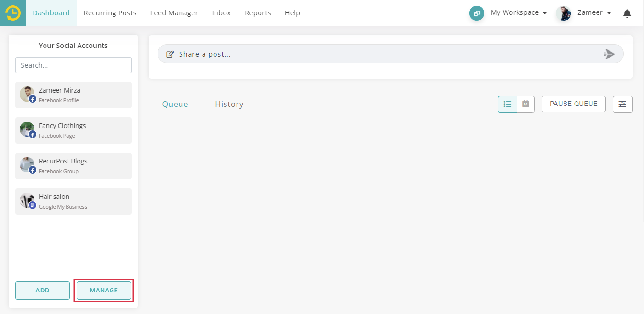Open the notifications bell
The height and width of the screenshot is (314, 644).
coord(627,13)
